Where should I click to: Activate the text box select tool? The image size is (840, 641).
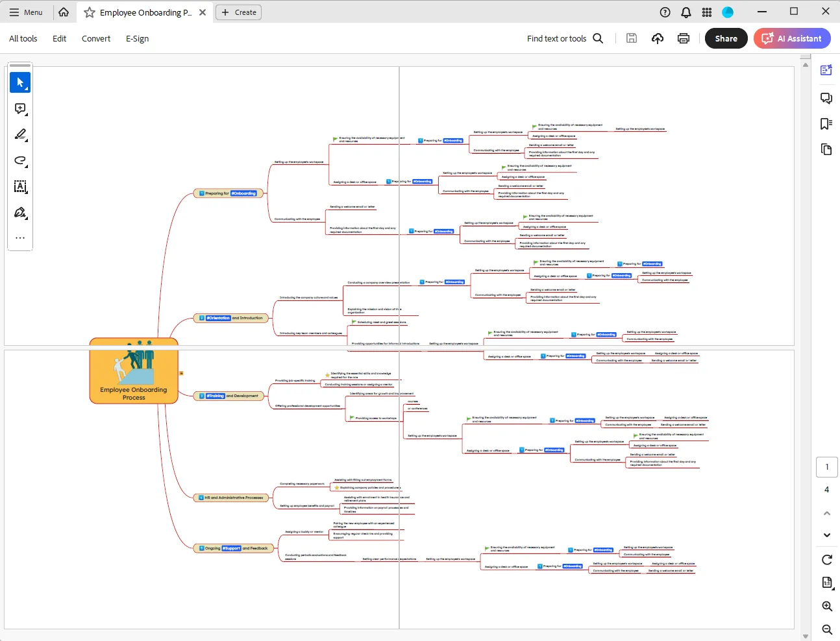(x=20, y=187)
